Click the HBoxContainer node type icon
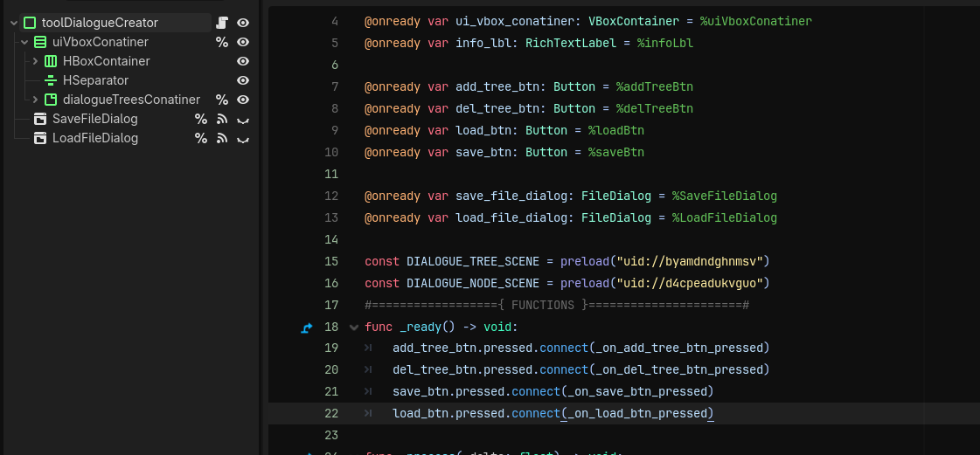 51,61
